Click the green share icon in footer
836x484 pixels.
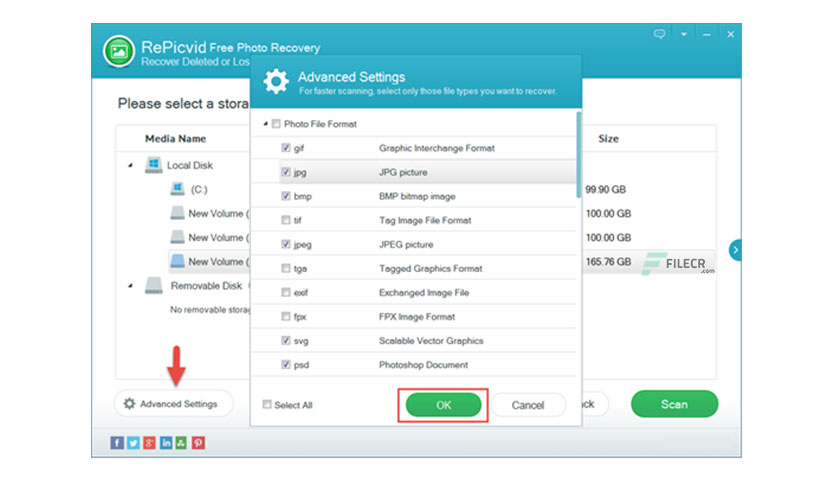[x=181, y=442]
